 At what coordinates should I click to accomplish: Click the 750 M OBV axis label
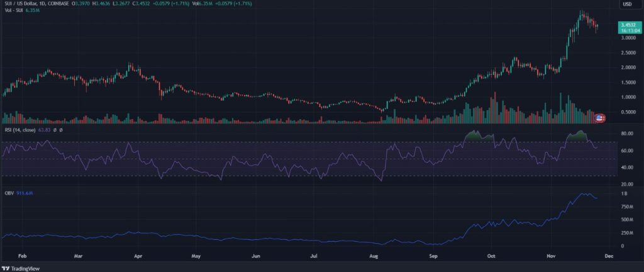tap(626, 207)
